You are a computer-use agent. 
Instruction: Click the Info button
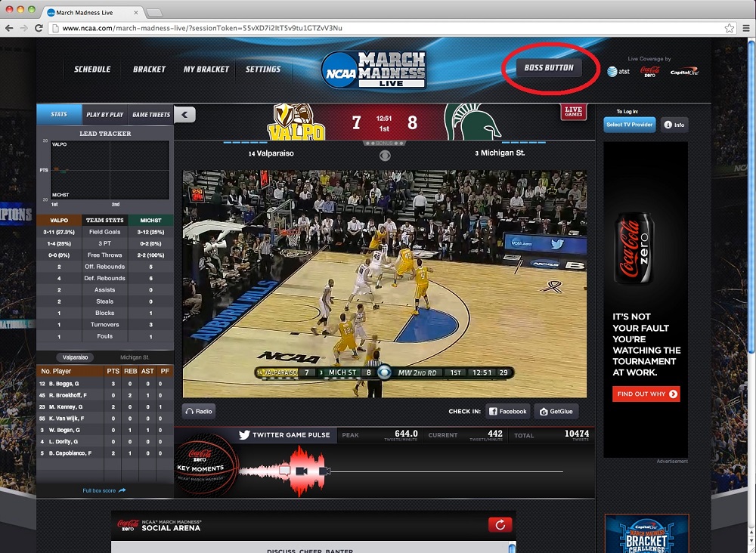coord(674,125)
